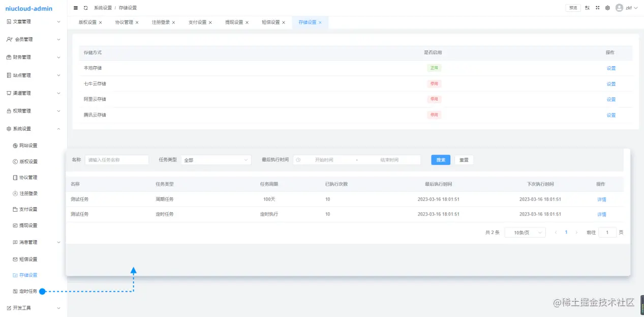Click the 前往 page number input
The width and height of the screenshot is (644, 317).
[607, 233]
